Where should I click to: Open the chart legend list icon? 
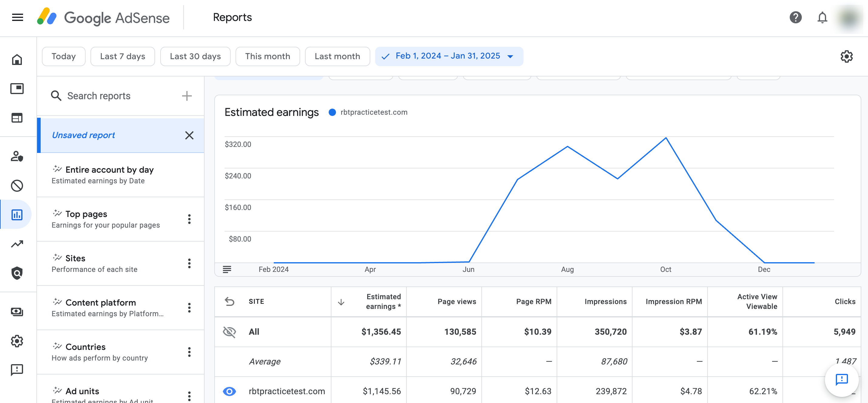tap(227, 269)
